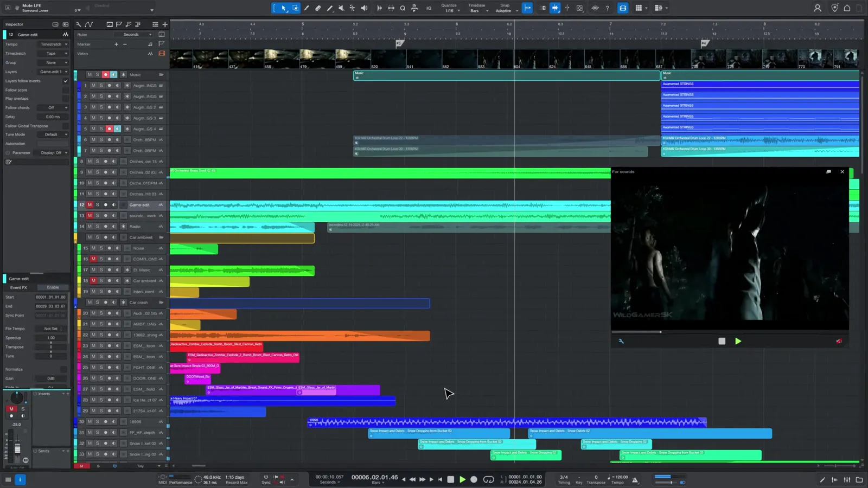Open the track list icon
Screen dimensions: 868x488
point(155,24)
